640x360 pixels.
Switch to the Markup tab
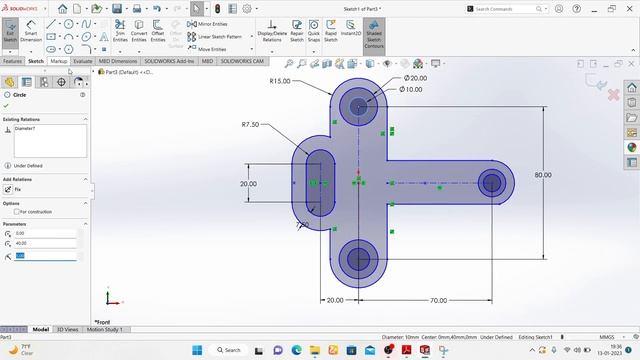tap(58, 61)
